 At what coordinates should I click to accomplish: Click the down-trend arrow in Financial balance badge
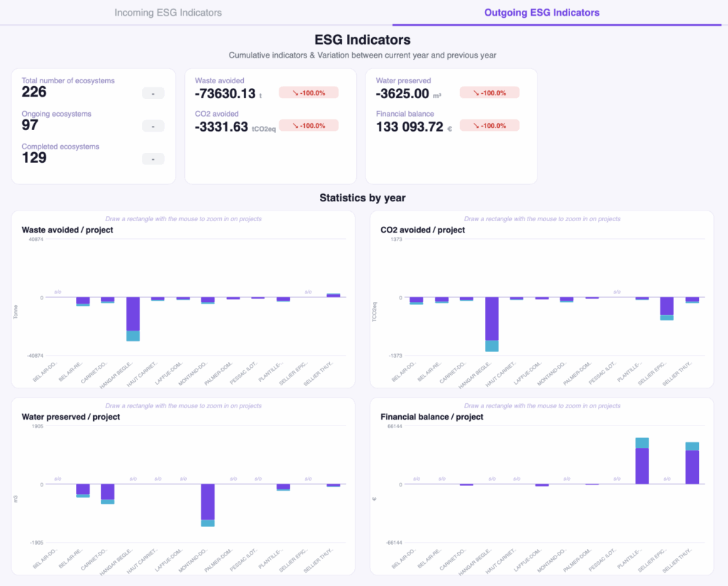pyautogui.click(x=467, y=125)
